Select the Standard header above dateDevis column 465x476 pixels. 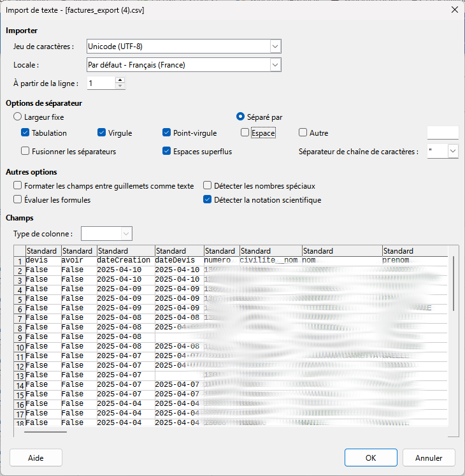pyautogui.click(x=180, y=251)
